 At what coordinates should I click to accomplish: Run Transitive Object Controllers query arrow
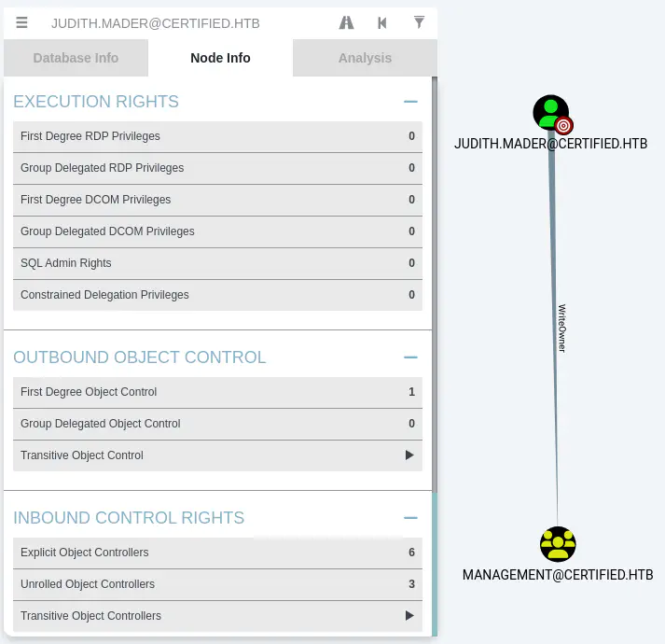[x=409, y=616]
